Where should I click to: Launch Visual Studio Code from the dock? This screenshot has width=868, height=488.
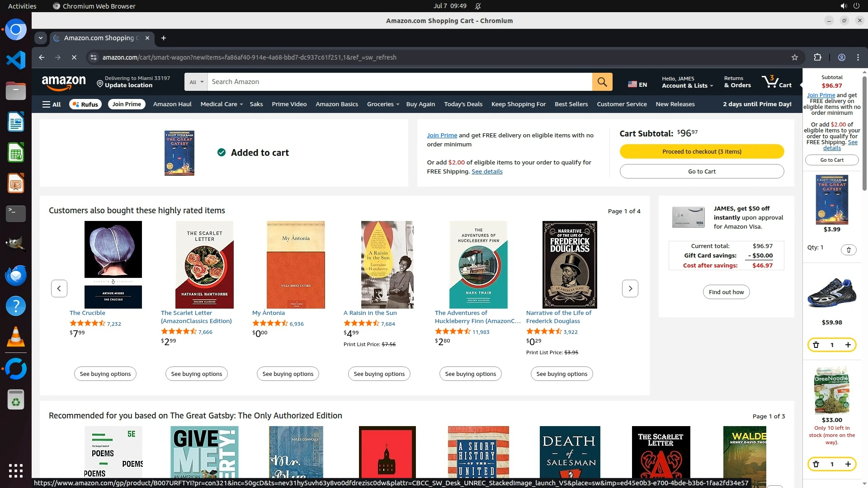tap(16, 60)
